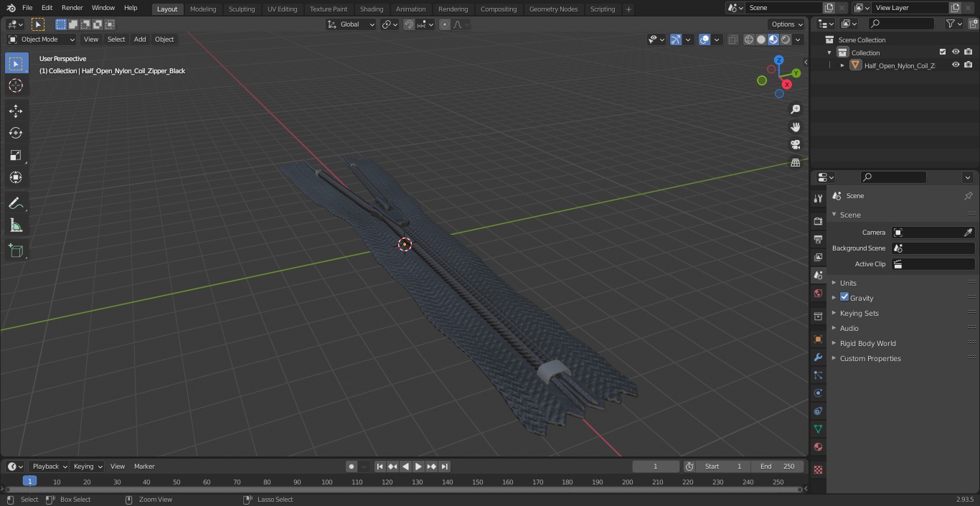Open the Object Data properties tab
Screen dimensions: 980x506
[x=818, y=429]
